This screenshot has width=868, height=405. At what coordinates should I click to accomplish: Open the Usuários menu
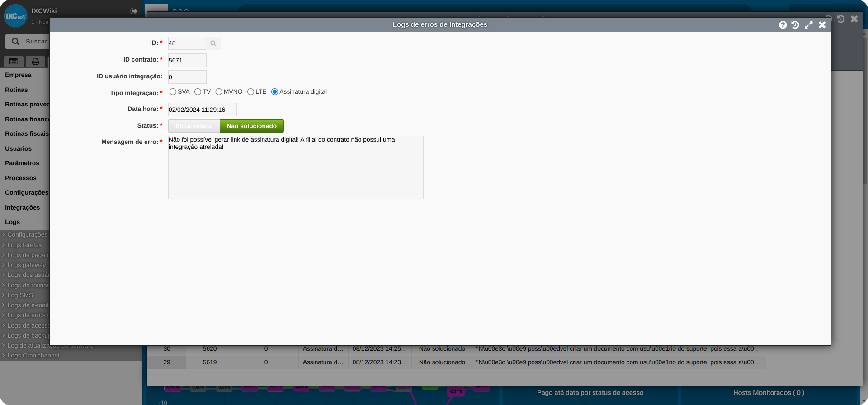(18, 149)
